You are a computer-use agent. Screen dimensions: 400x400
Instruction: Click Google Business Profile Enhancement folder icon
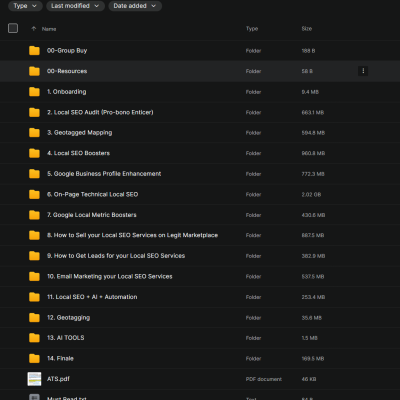34,174
